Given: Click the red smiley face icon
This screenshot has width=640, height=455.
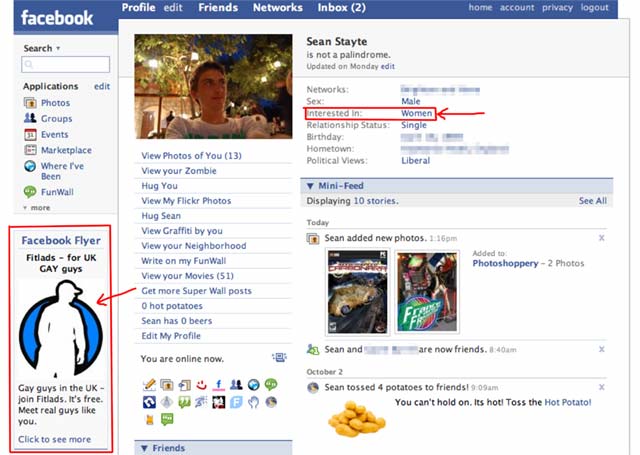Looking at the screenshot, I should click(201, 384).
